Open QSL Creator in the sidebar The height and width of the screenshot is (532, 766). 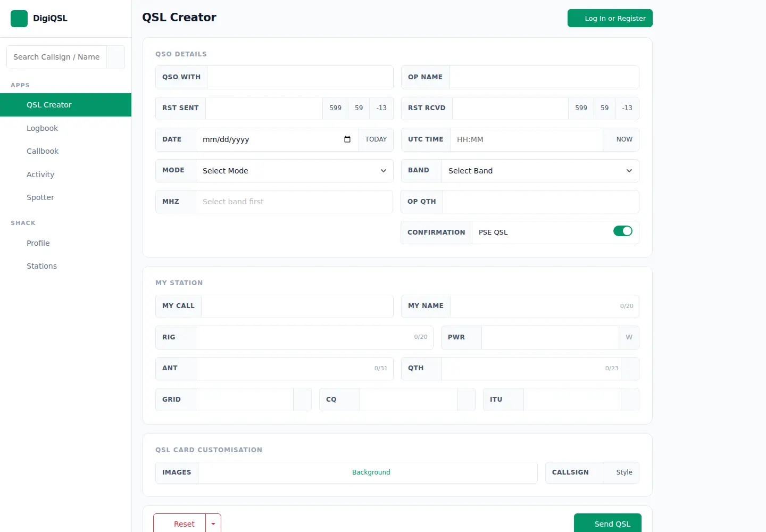[x=66, y=105]
